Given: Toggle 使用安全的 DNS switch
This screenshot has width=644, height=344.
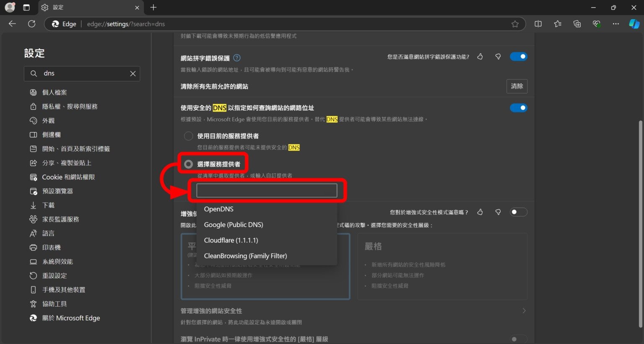Looking at the screenshot, I should point(519,108).
